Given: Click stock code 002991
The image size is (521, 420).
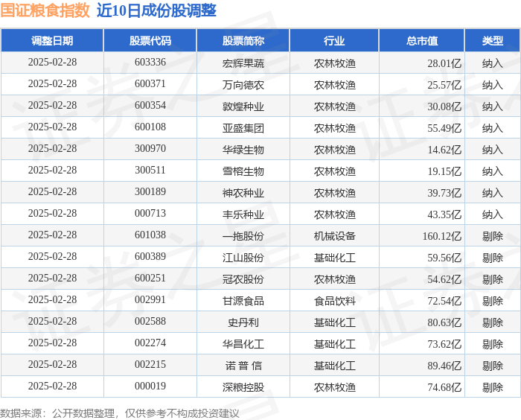Looking at the screenshot, I should tap(150, 300).
